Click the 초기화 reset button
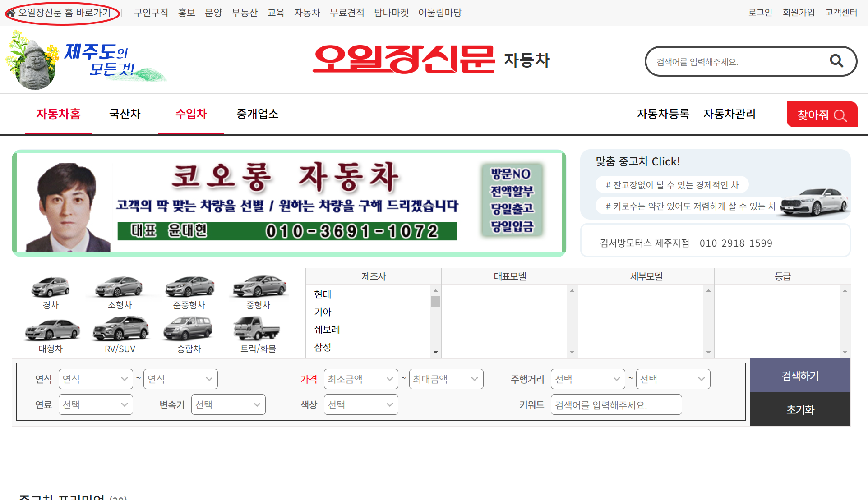868x500 pixels. (800, 409)
